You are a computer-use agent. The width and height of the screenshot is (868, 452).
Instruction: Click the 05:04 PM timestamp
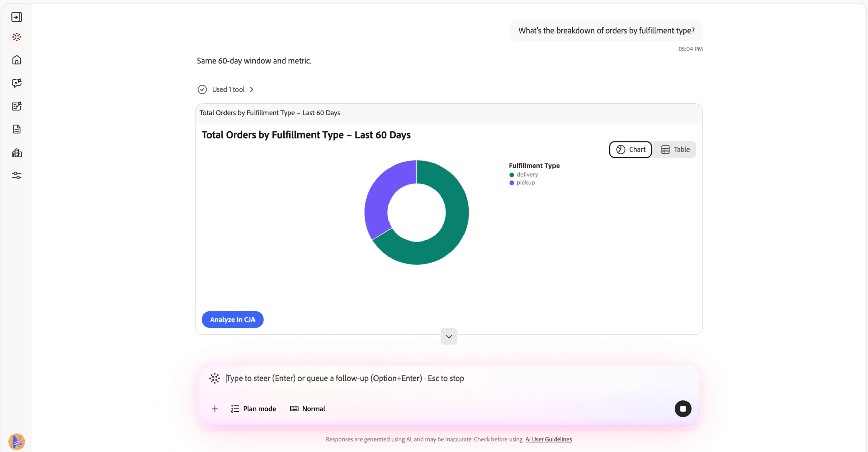coord(691,49)
